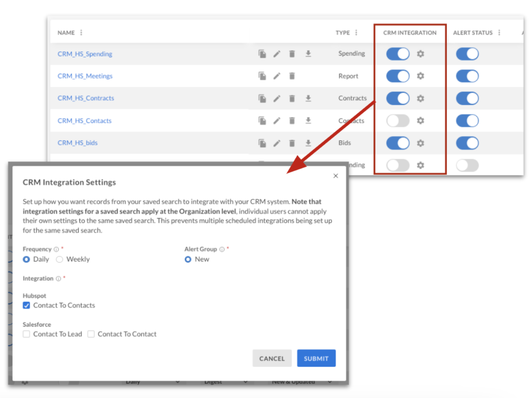The height and width of the screenshot is (398, 532).
Task: Open the TYPE column options menu
Action: click(x=356, y=33)
